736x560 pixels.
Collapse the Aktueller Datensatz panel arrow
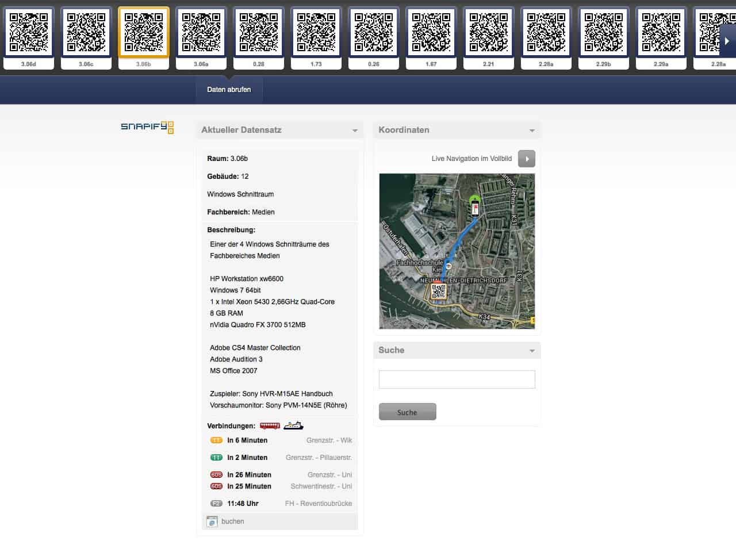355,131
